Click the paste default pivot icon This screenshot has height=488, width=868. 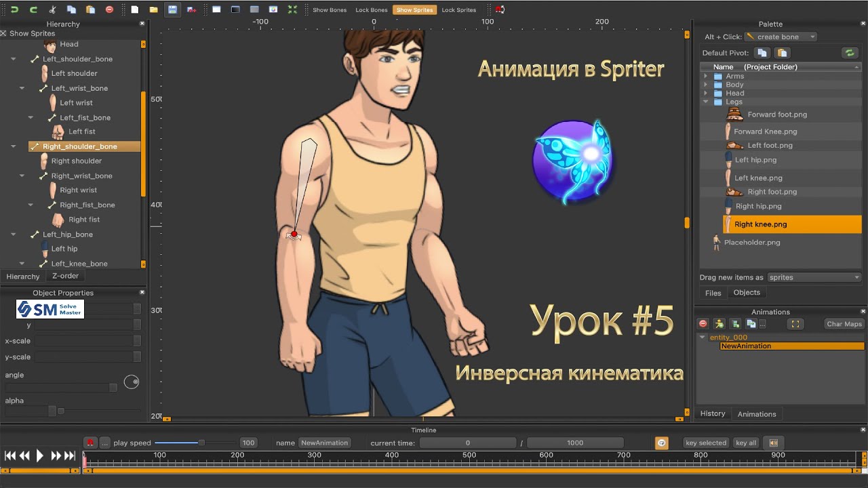point(782,53)
